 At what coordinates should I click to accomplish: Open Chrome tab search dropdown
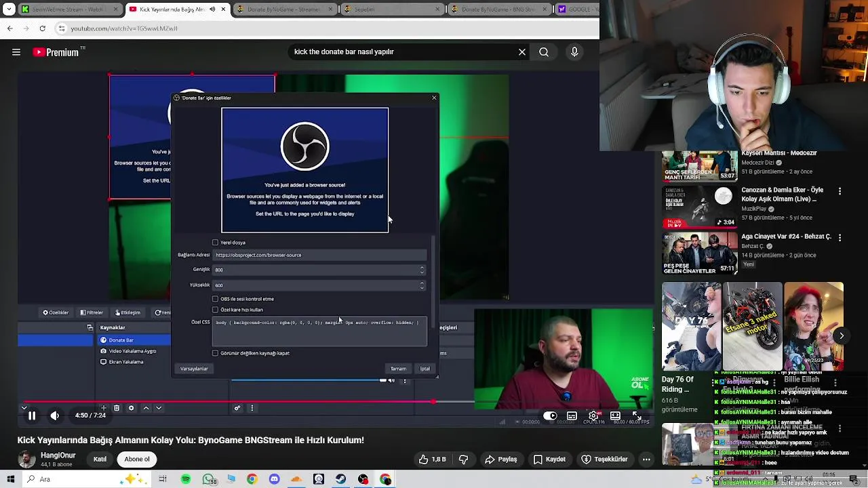[9, 9]
